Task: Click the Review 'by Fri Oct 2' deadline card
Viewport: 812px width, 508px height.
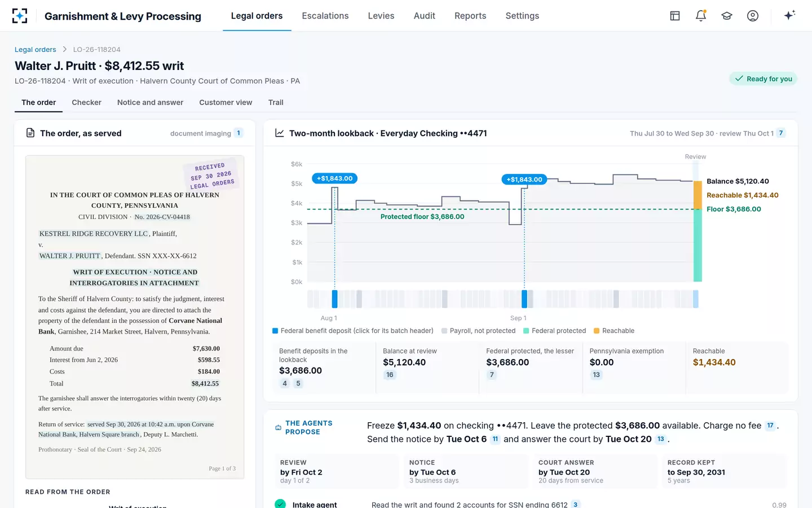Action: click(337, 471)
